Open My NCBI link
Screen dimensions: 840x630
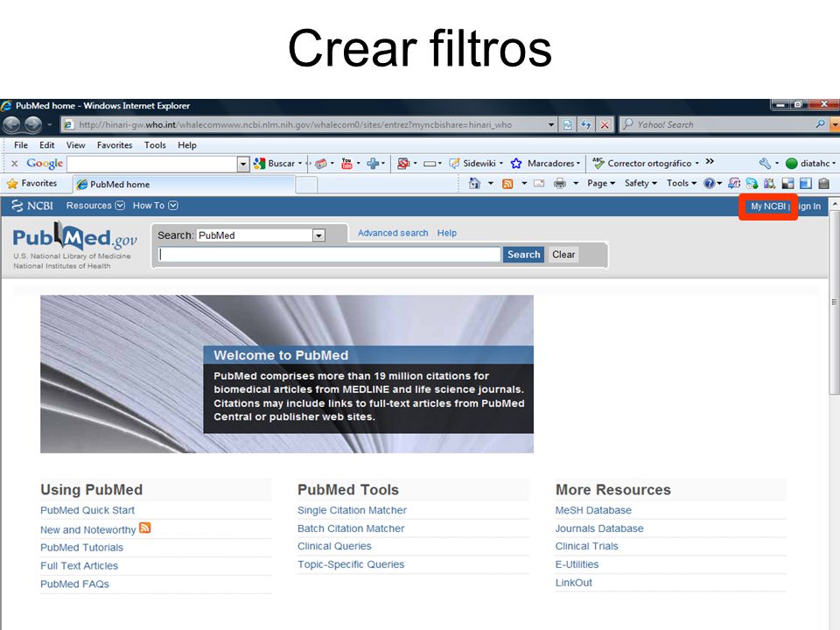768,206
